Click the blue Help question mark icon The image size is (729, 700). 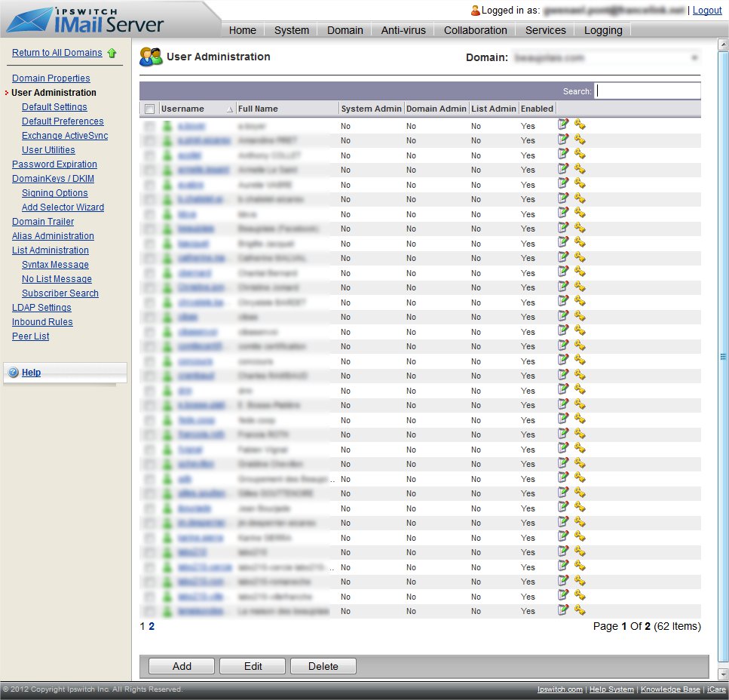pos(13,373)
